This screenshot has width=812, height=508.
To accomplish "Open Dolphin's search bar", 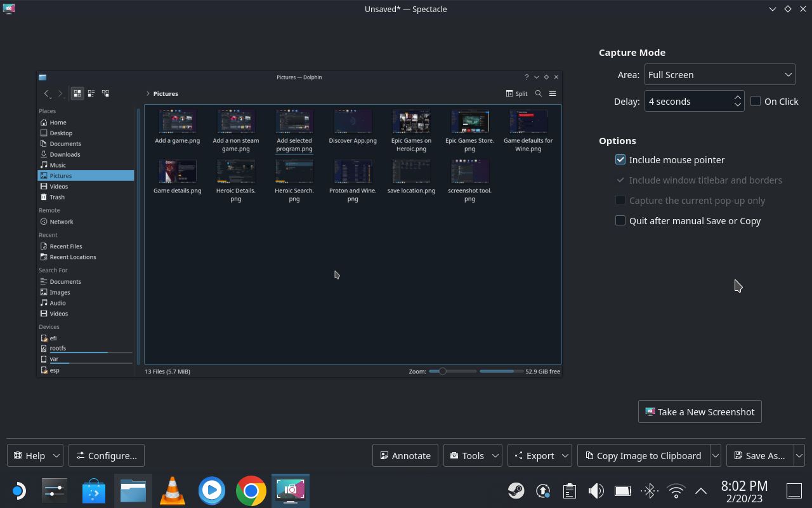I will [x=538, y=93].
